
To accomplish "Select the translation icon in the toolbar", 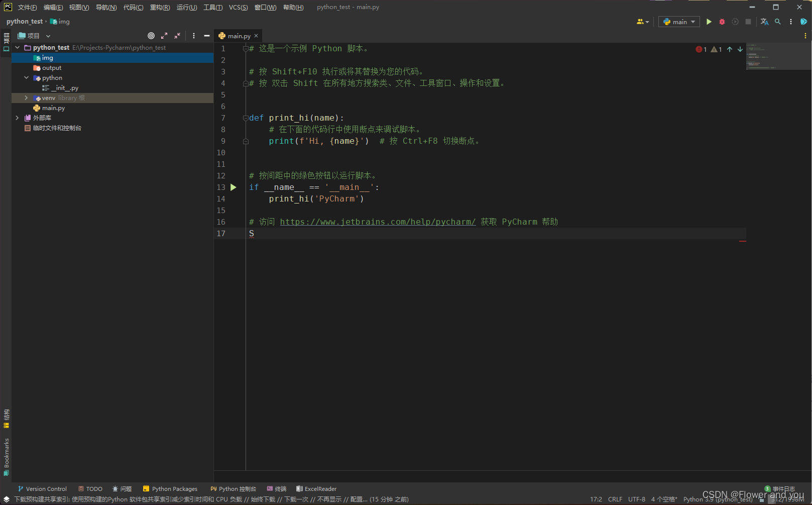I will tap(764, 22).
